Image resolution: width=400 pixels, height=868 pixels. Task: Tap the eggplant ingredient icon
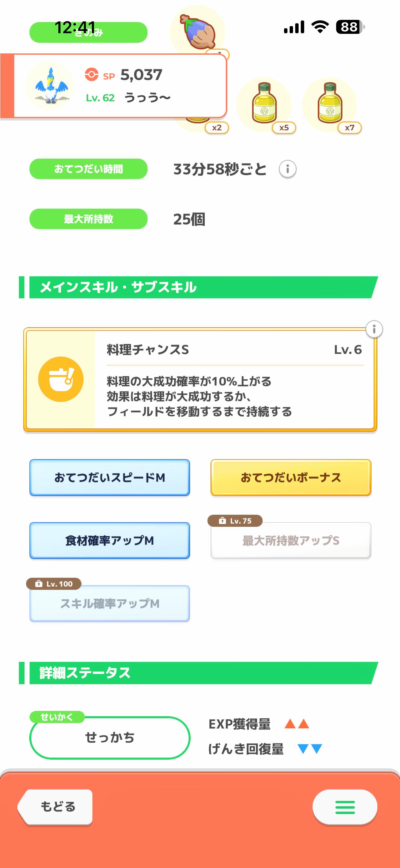coord(198,31)
